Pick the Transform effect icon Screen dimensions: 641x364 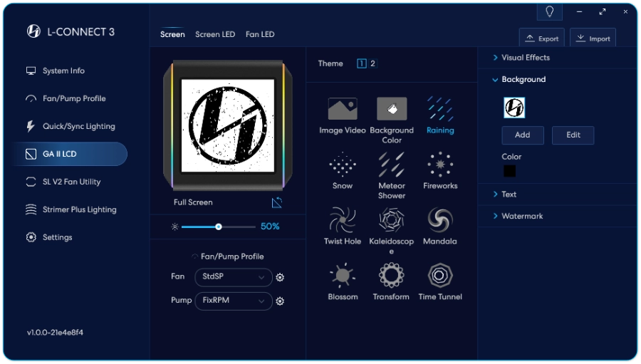(x=392, y=275)
